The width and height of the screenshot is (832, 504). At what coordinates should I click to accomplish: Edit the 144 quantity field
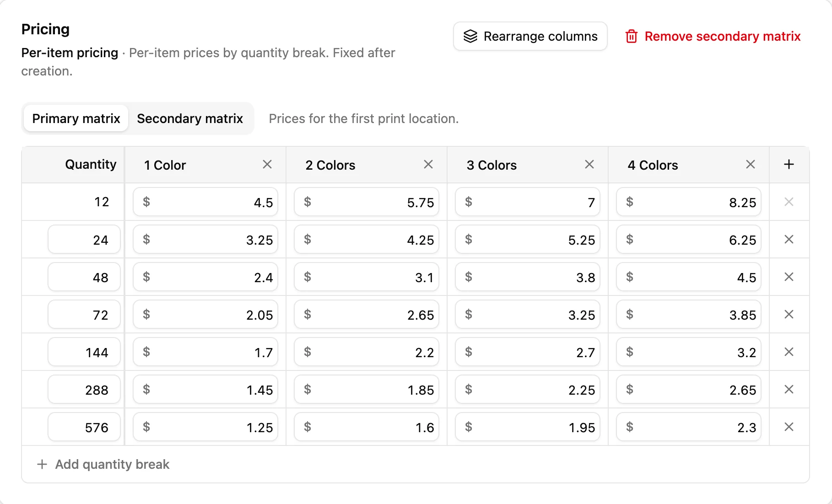pos(84,352)
